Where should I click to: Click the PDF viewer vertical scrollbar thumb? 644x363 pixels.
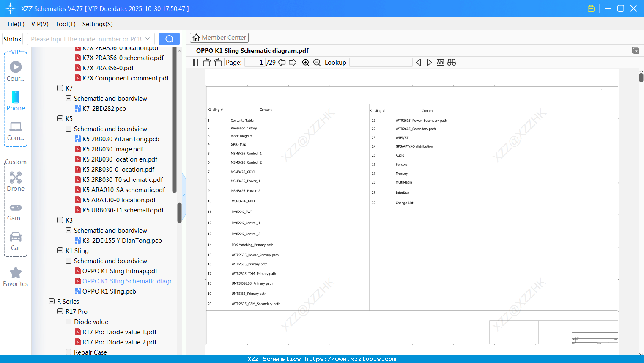[641, 77]
